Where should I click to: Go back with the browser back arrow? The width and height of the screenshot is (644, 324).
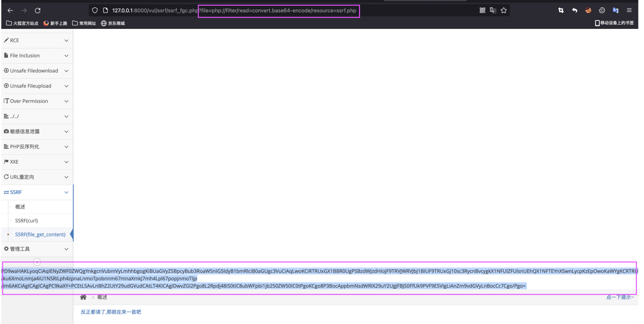point(10,10)
